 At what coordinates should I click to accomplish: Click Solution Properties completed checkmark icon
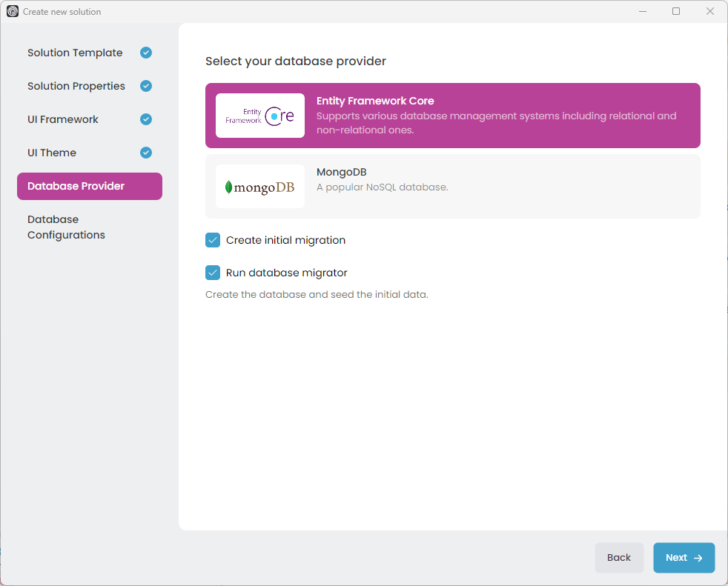146,86
